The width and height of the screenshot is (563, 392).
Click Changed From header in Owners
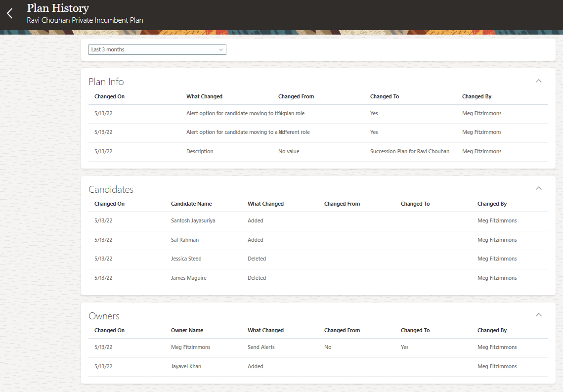point(342,331)
